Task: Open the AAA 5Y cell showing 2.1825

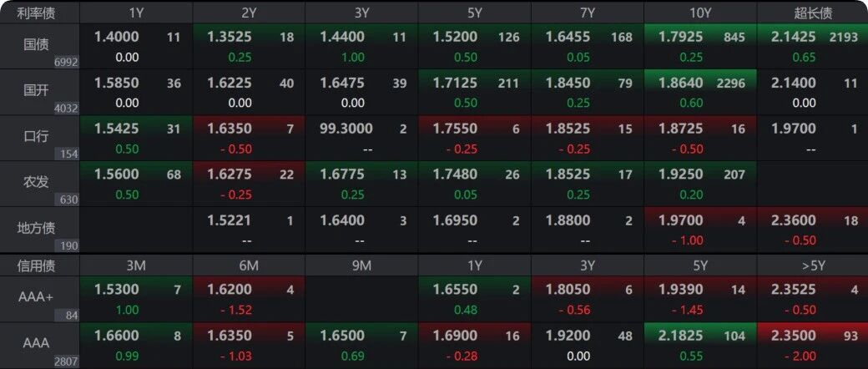Action: point(699,345)
